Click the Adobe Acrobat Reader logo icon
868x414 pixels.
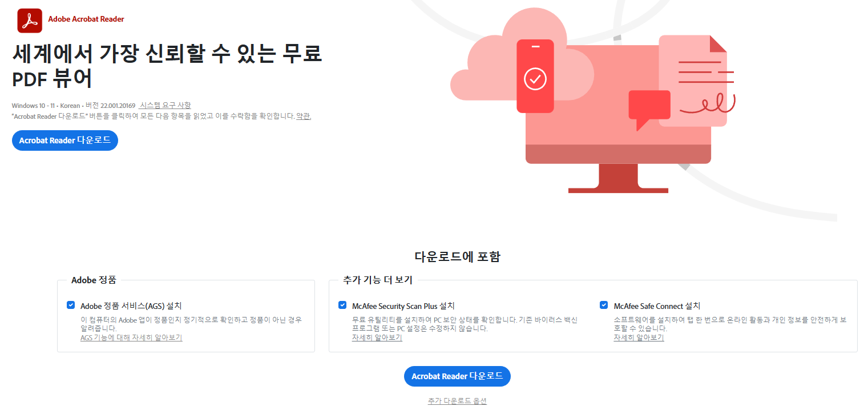click(30, 21)
